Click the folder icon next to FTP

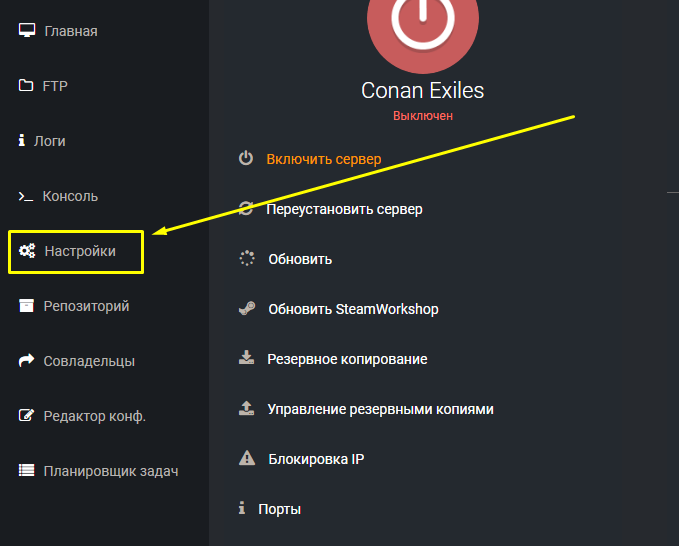(x=27, y=86)
